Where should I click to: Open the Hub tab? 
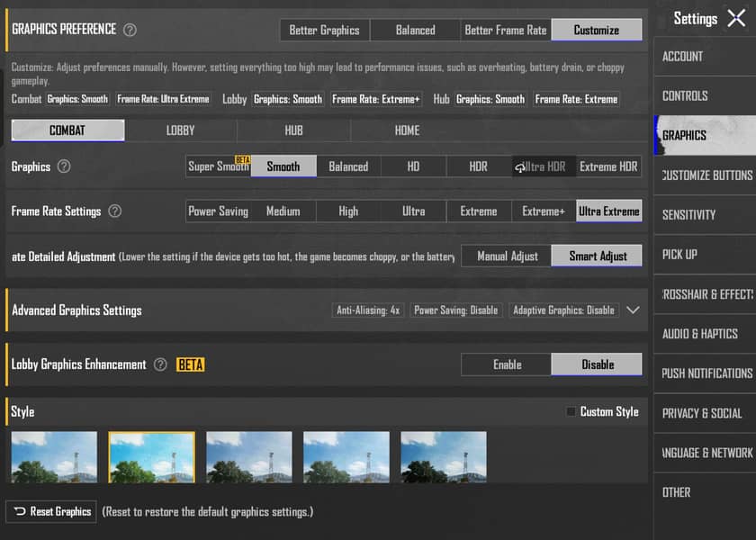pos(293,130)
